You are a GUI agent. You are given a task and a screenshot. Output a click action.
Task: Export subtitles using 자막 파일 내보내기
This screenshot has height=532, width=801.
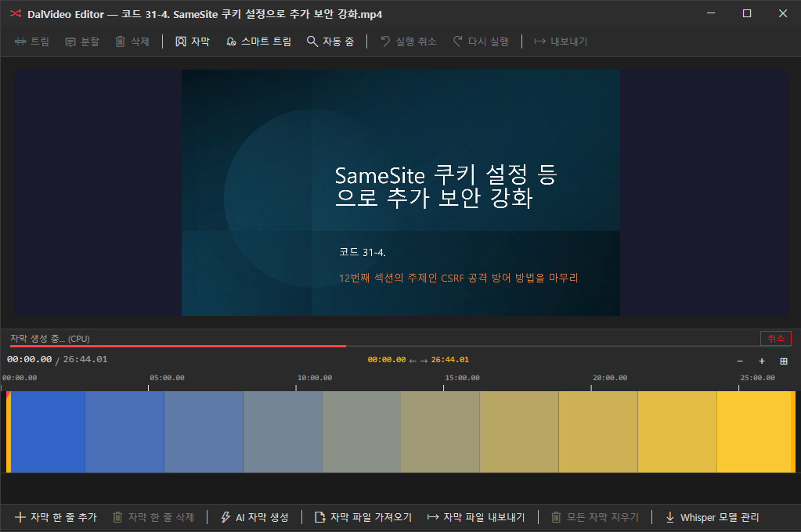(473, 516)
